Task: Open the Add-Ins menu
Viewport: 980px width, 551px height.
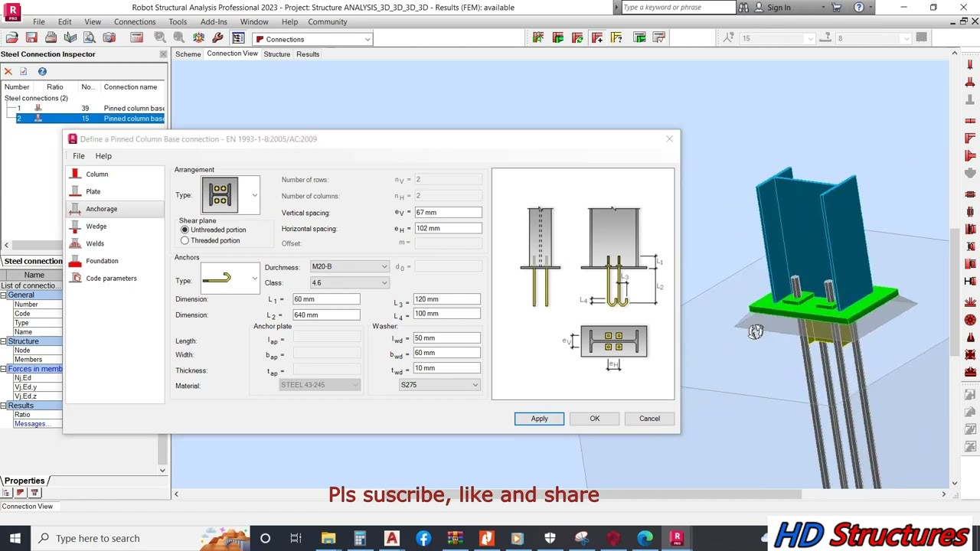Action: (x=214, y=21)
